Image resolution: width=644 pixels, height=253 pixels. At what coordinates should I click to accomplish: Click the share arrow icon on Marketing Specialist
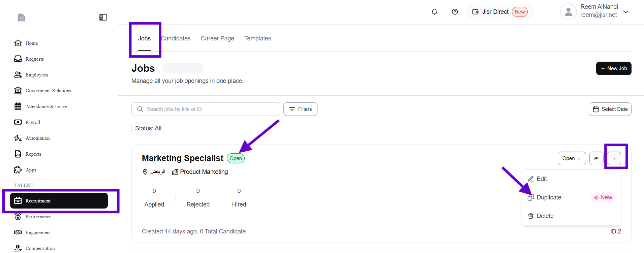pyautogui.click(x=596, y=158)
